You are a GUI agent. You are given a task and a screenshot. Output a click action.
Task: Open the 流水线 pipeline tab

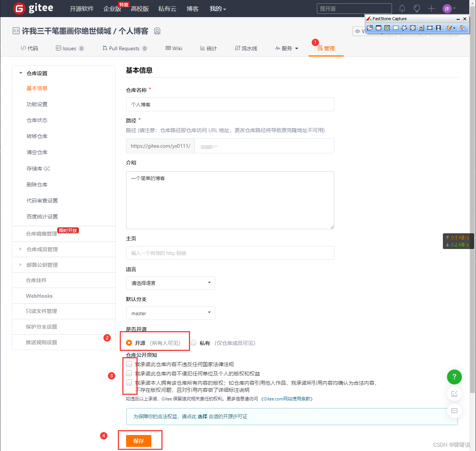(x=246, y=48)
